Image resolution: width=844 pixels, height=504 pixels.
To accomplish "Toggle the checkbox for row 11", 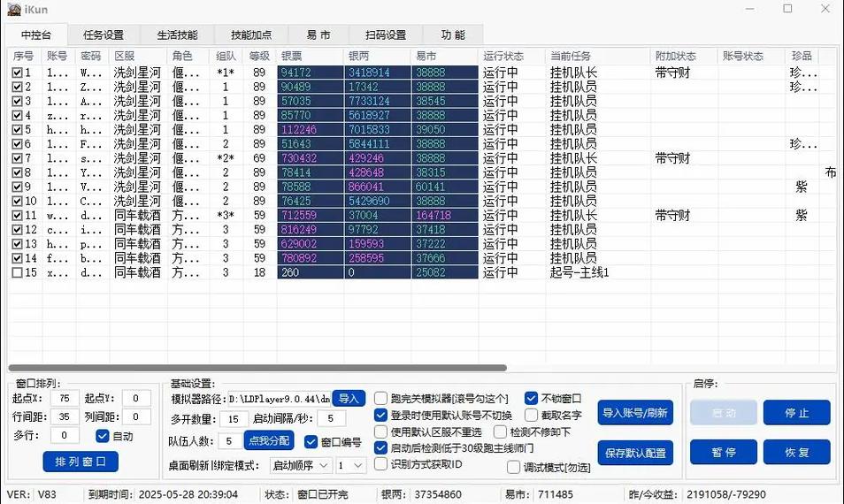I will [x=17, y=215].
